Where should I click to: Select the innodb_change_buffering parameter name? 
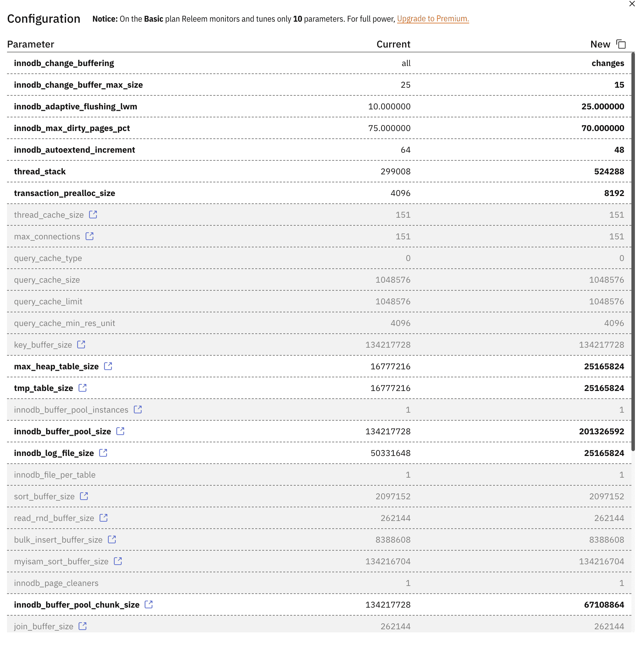coord(64,63)
